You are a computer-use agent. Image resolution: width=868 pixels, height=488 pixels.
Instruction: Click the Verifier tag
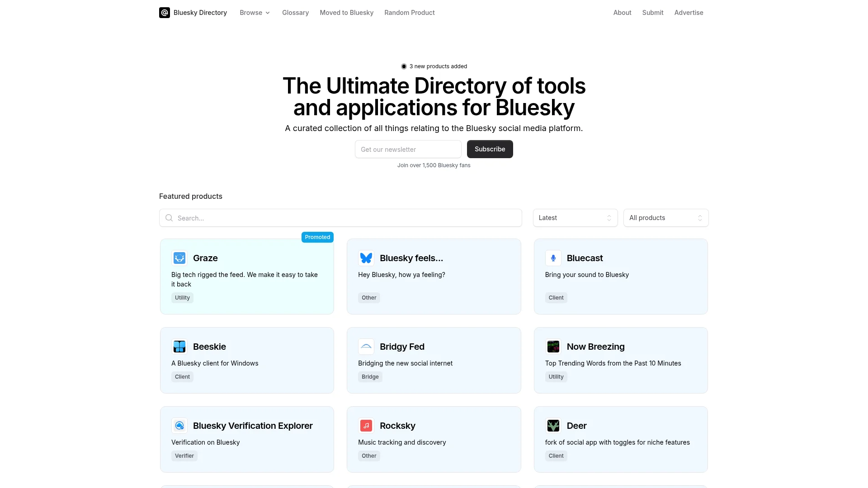pos(184,456)
